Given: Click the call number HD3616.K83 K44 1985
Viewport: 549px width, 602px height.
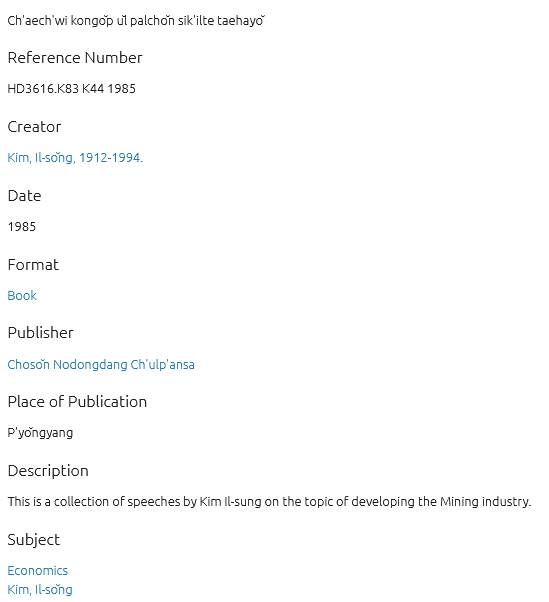Looking at the screenshot, I should [71, 89].
